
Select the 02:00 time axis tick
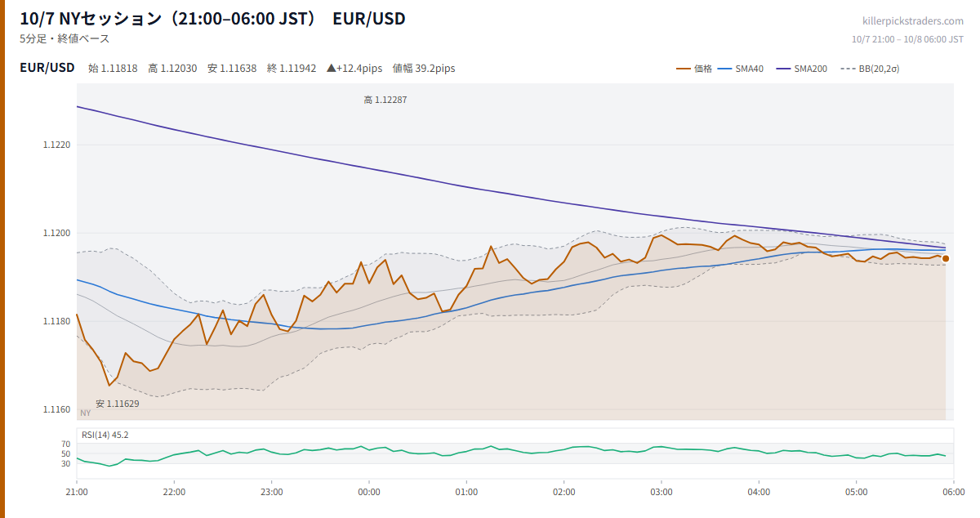pos(564,493)
